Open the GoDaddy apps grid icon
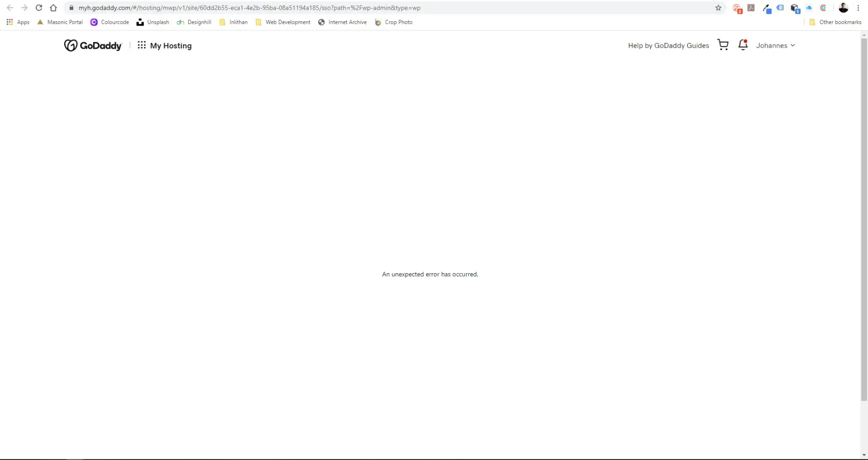The width and height of the screenshot is (868, 460). (141, 45)
